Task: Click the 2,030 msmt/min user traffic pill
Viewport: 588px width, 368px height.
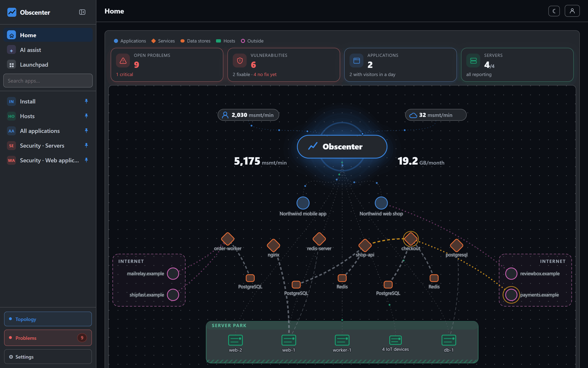Action: point(248,115)
